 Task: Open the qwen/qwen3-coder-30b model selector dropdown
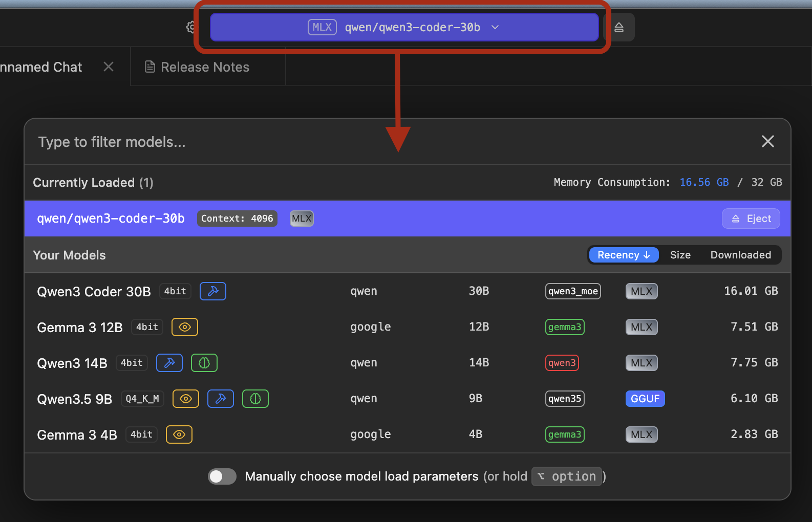pos(404,27)
